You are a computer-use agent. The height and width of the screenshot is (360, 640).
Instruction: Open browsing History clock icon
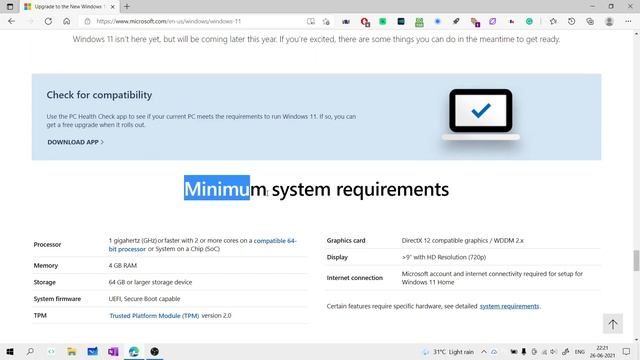click(571, 21)
